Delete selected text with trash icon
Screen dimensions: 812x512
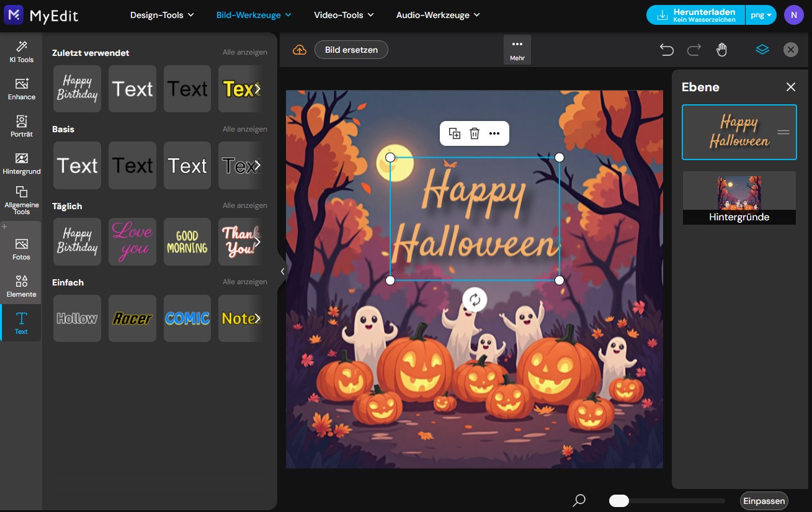[x=475, y=133]
